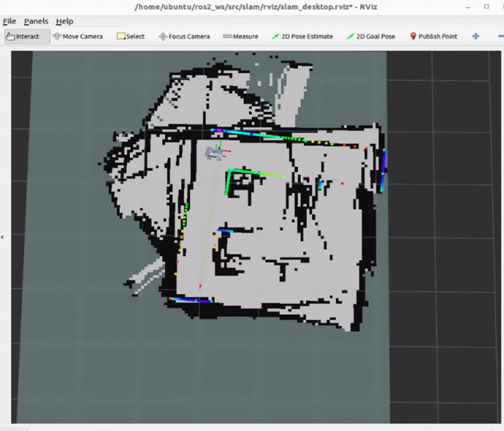The height and width of the screenshot is (431, 504).
Task: Click the Focus Camera tool
Action: [184, 37]
